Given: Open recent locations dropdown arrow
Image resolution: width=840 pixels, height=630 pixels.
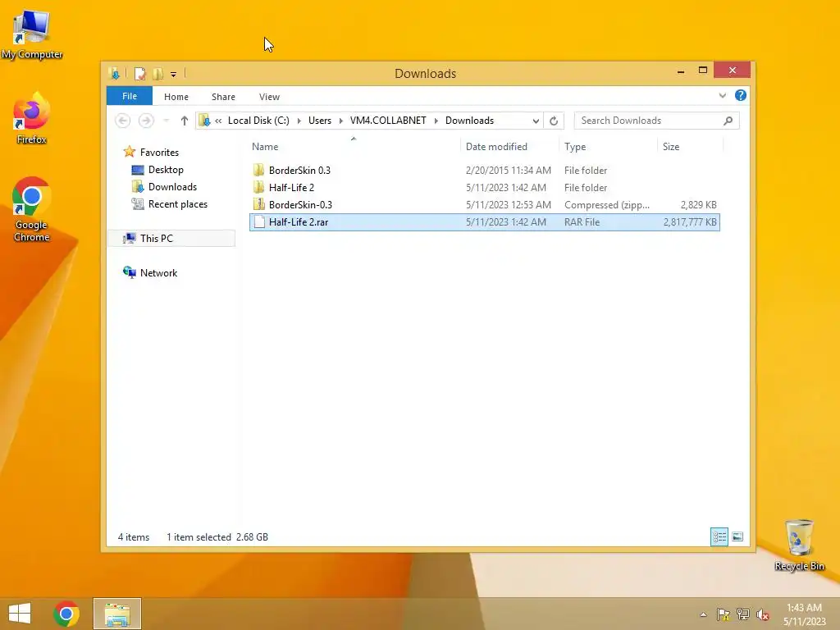Looking at the screenshot, I should click(167, 121).
